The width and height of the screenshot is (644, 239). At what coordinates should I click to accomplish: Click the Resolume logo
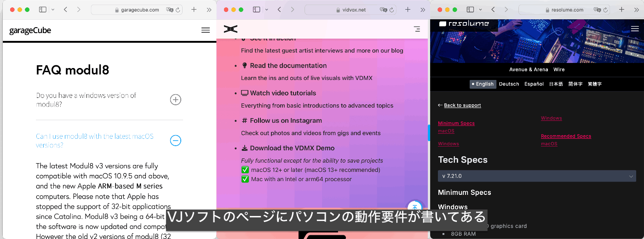tap(464, 24)
